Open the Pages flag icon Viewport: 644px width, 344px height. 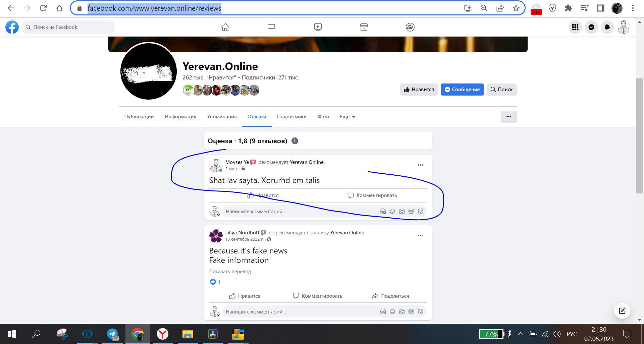pyautogui.click(x=272, y=27)
